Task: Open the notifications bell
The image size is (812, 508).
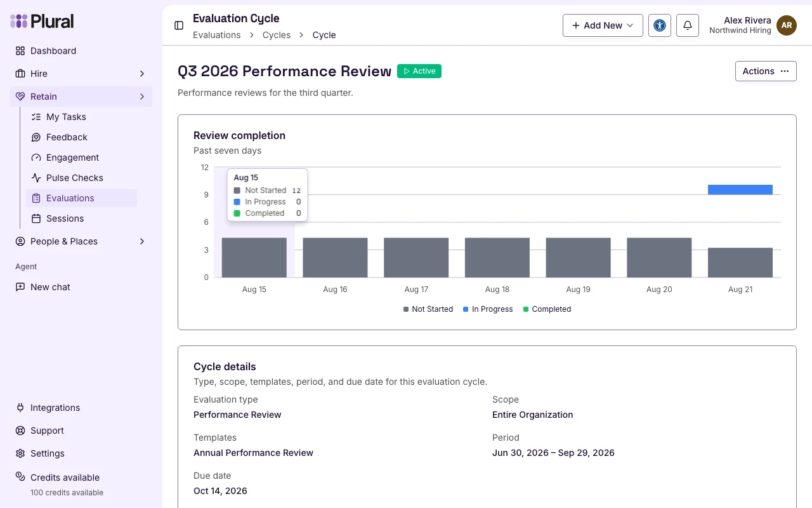Action: (688, 25)
